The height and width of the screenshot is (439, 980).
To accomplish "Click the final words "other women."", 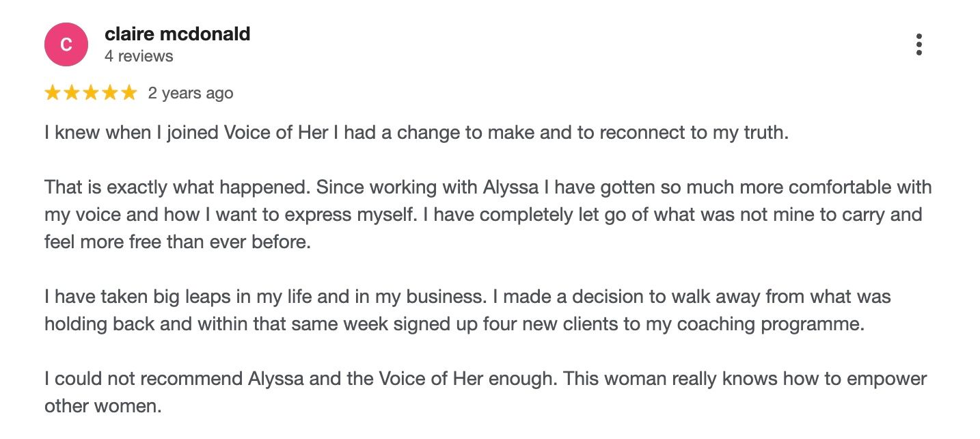I will coord(103,405).
